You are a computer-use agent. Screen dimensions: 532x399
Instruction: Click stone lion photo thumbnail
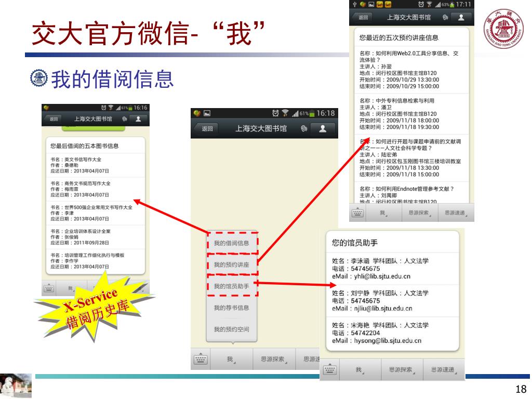click(16, 386)
